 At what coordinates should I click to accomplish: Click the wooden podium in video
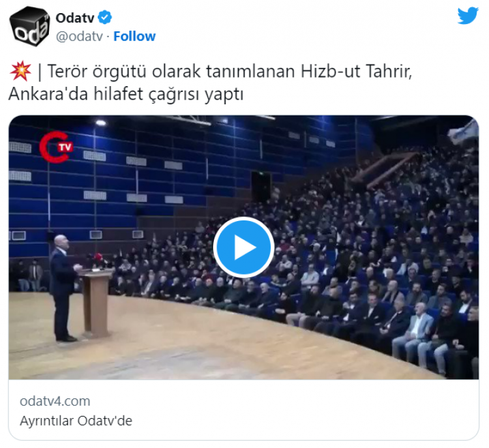(x=95, y=302)
